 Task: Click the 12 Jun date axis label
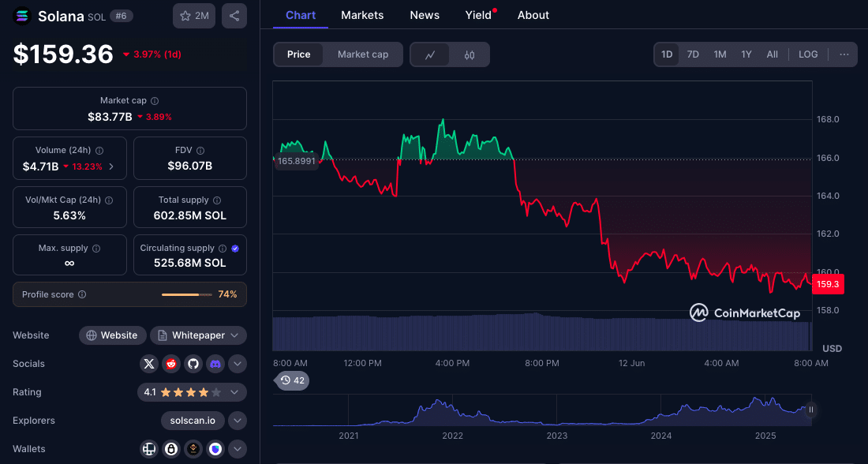pos(631,363)
